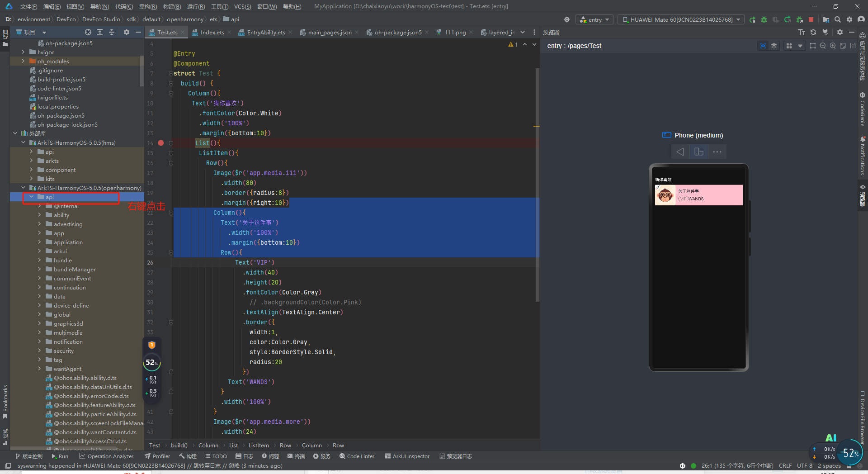Toggle multi-device preview grid icon
The height and width of the screenshot is (474, 868).
click(x=789, y=46)
